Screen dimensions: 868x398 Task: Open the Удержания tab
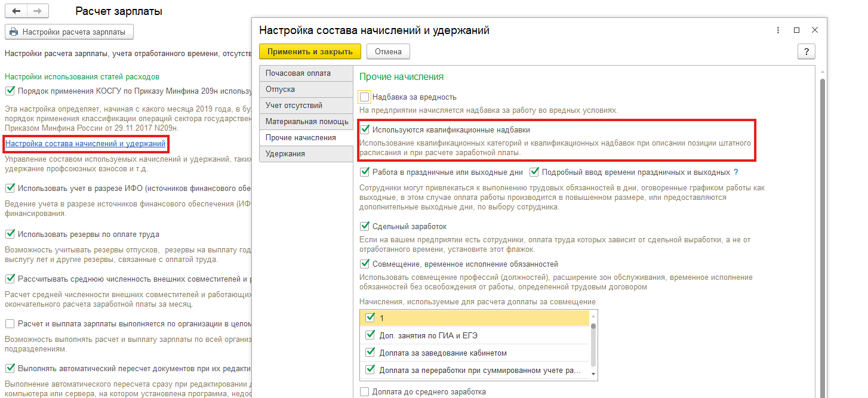[x=306, y=154]
